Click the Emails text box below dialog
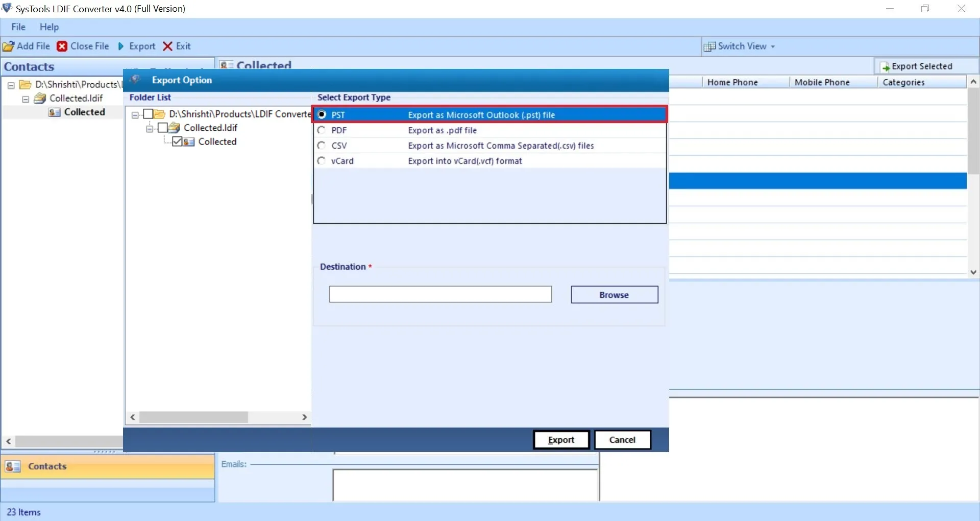The image size is (980, 521). 465,485
